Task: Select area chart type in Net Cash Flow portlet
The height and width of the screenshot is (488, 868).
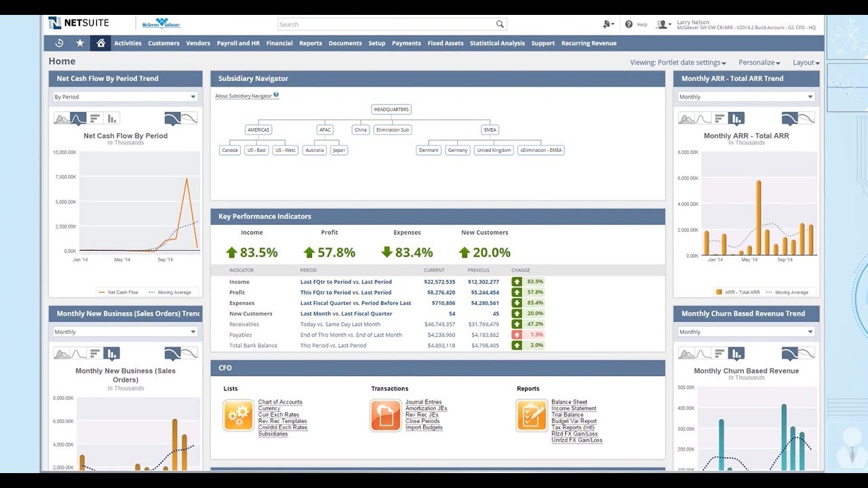Action: [x=62, y=119]
